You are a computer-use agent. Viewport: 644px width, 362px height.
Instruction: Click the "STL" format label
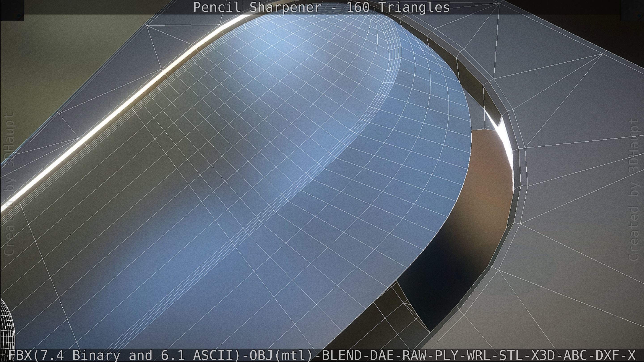(x=511, y=355)
